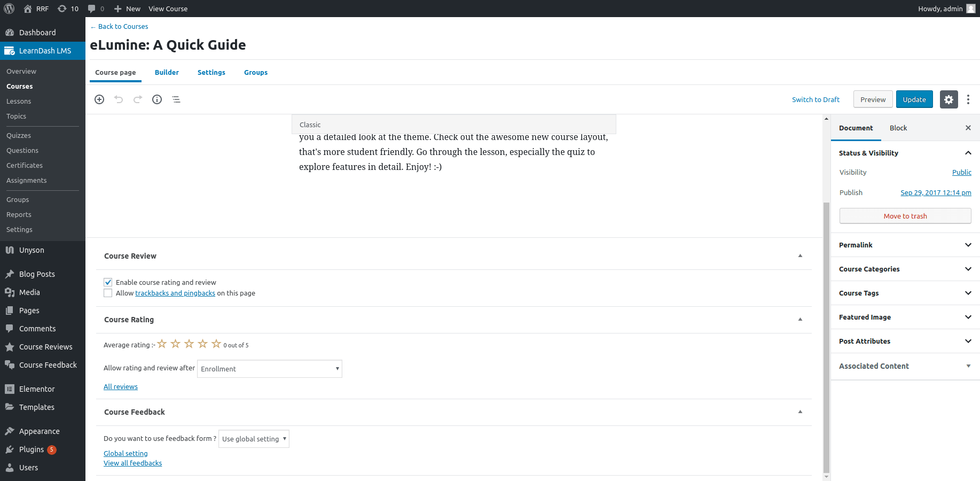
Task: Uncheck Enable course rating and review
Action: pos(108,282)
